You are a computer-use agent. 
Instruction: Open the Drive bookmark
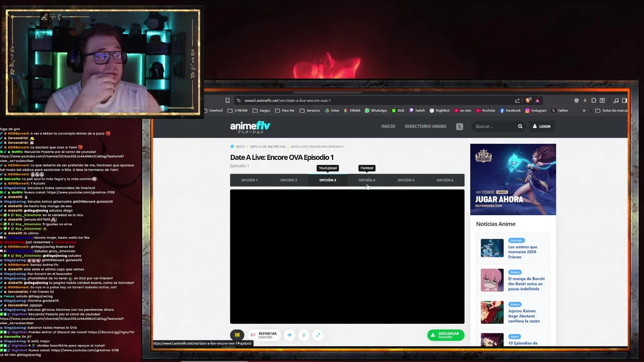332,111
